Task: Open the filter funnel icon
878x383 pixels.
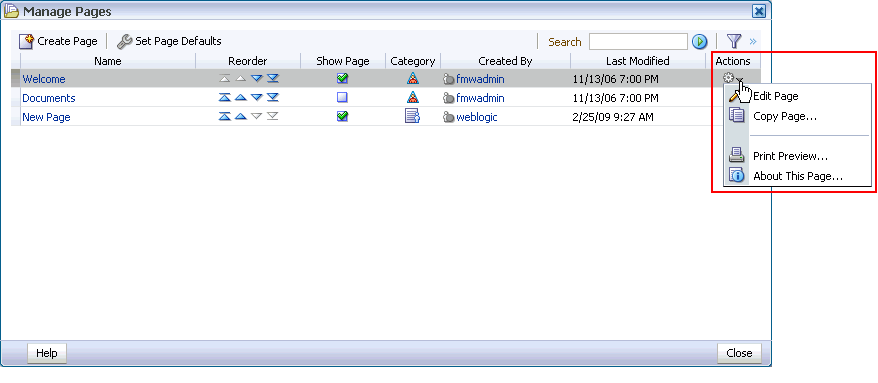Action: click(734, 41)
